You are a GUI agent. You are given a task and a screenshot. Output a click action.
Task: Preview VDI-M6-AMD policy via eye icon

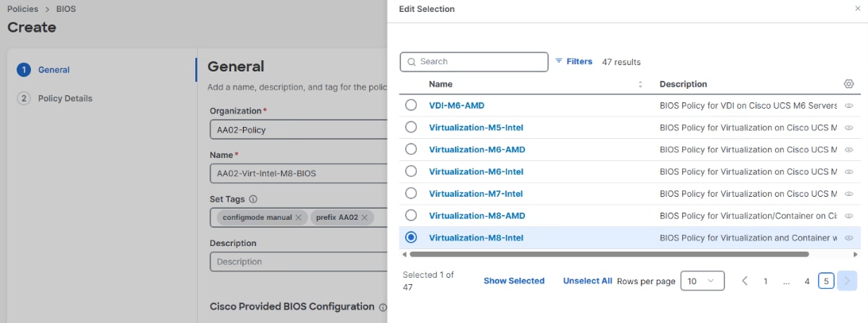click(x=849, y=106)
